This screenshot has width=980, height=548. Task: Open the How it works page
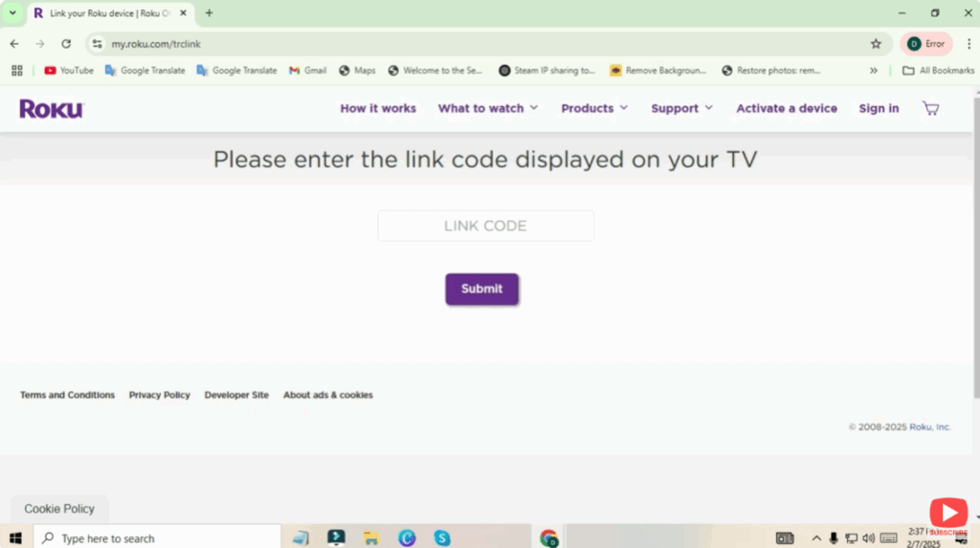pos(378,108)
